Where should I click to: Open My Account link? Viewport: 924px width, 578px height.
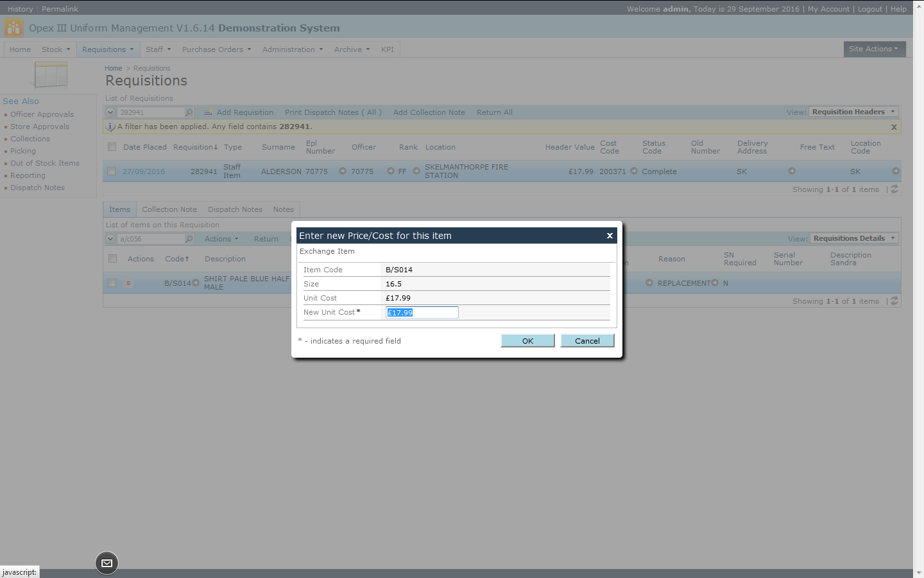click(x=828, y=9)
